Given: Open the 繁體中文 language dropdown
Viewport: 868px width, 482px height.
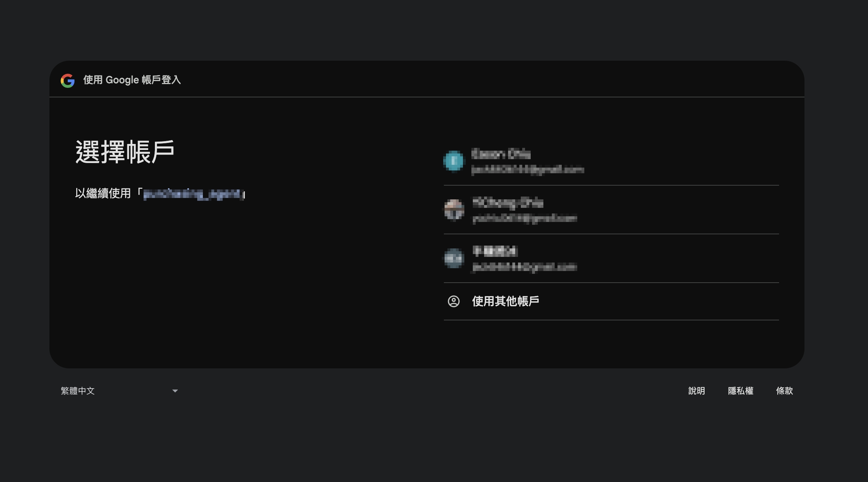Looking at the screenshot, I should 78,391.
